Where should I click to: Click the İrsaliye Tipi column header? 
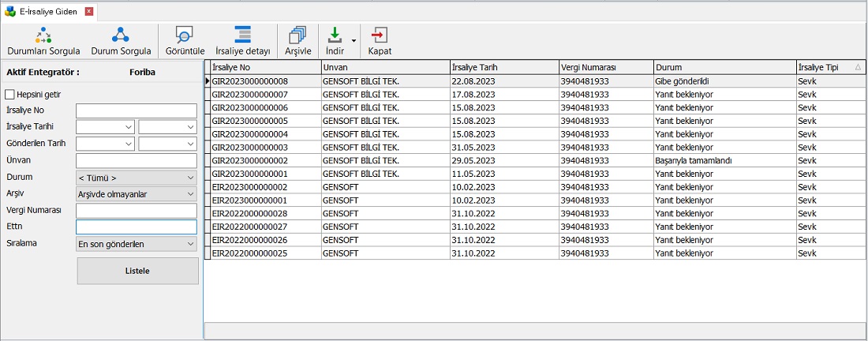pyautogui.click(x=832, y=67)
